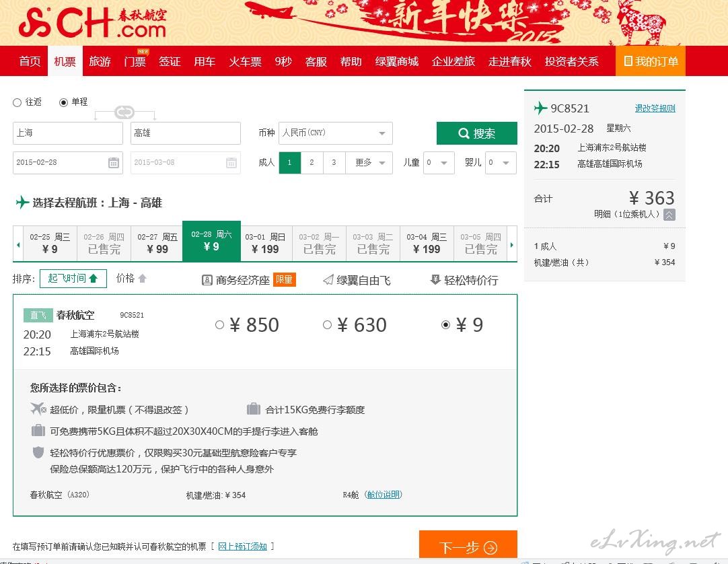The image size is (728, 564).
Task: Open 我的订单 my orders
Action: (x=651, y=61)
